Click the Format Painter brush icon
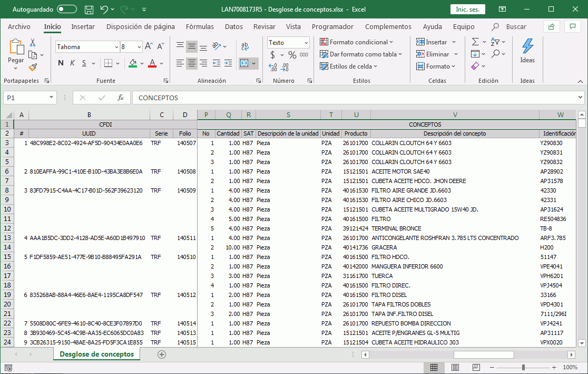The height and width of the screenshot is (374, 588). pyautogui.click(x=33, y=68)
